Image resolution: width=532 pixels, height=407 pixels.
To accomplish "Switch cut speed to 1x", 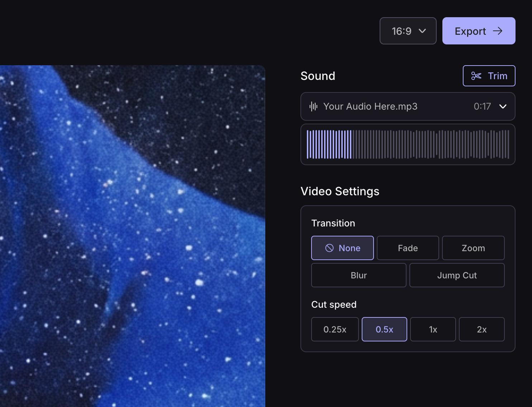I will pyautogui.click(x=433, y=329).
